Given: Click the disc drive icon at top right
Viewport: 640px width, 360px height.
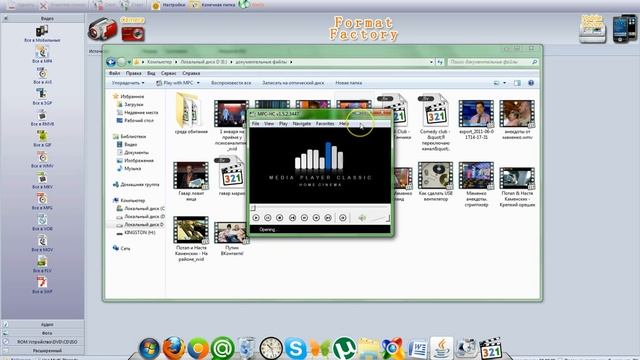Looking at the screenshot, I should [x=592, y=29].
